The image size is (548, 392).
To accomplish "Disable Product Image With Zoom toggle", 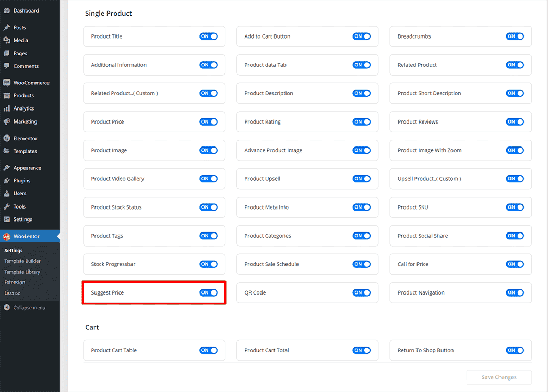I will [515, 150].
